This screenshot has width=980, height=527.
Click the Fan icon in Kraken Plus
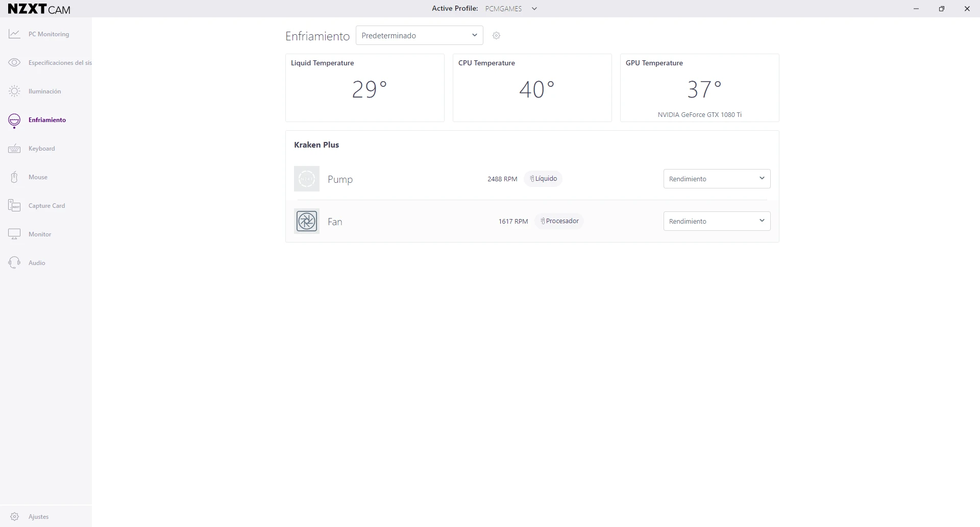[307, 221]
